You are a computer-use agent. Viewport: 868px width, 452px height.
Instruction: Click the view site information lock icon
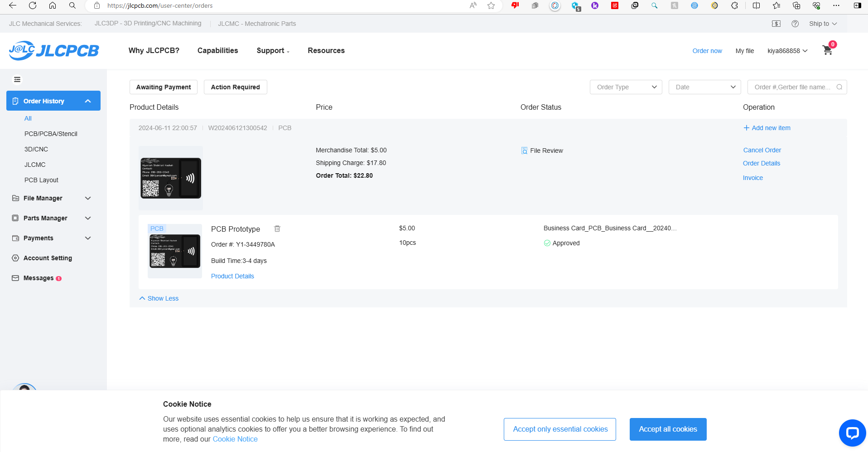click(x=96, y=5)
